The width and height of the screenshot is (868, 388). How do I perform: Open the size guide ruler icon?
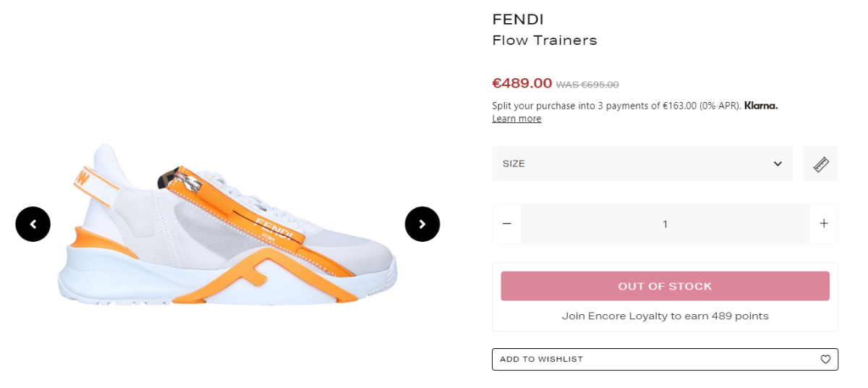pyautogui.click(x=821, y=164)
